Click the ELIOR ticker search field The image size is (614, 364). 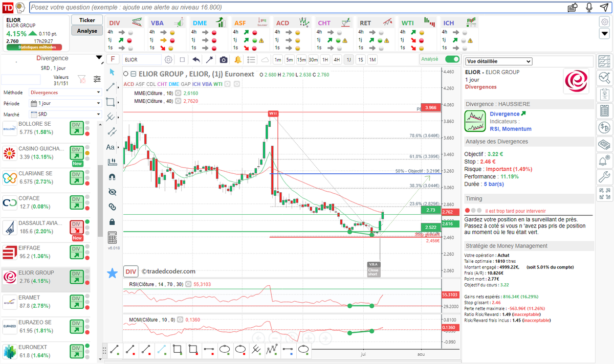[142, 59]
